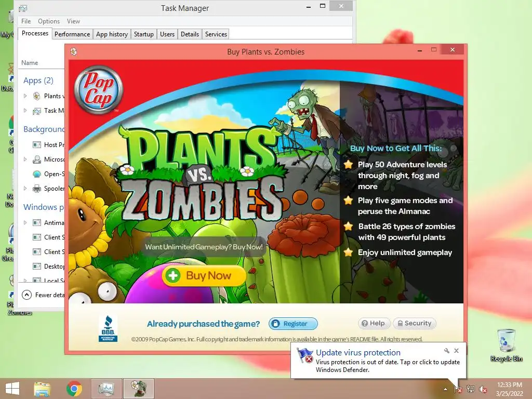Click the Action Center flag in the notification
The width and height of the screenshot is (532, 399).
click(x=304, y=355)
